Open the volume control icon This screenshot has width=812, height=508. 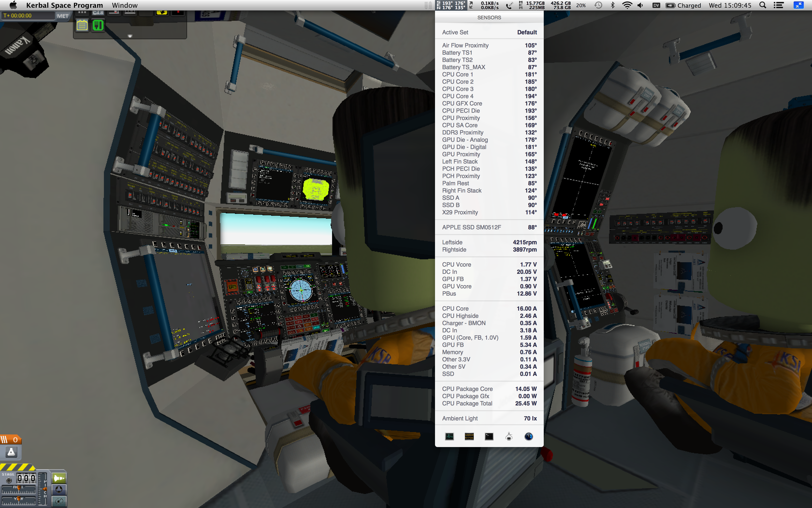coord(640,5)
